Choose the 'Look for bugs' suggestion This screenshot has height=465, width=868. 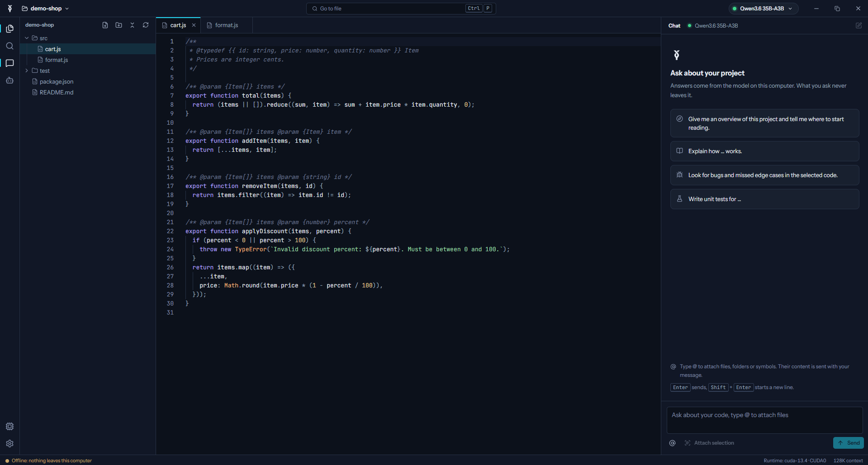[x=764, y=175]
